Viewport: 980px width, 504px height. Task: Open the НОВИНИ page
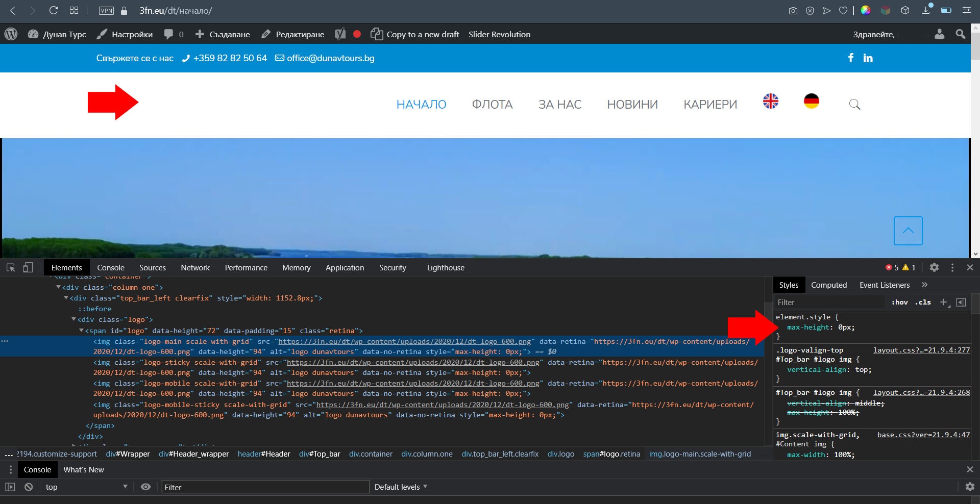pyautogui.click(x=632, y=105)
